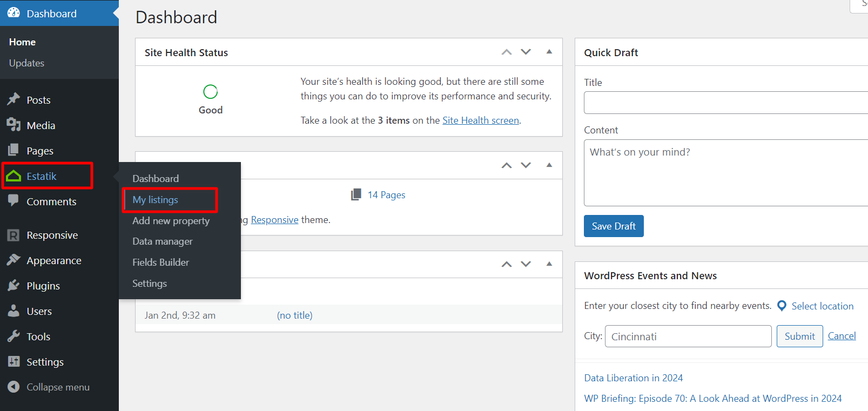
Task: Click the Site Health Status heading
Action: [x=186, y=52]
